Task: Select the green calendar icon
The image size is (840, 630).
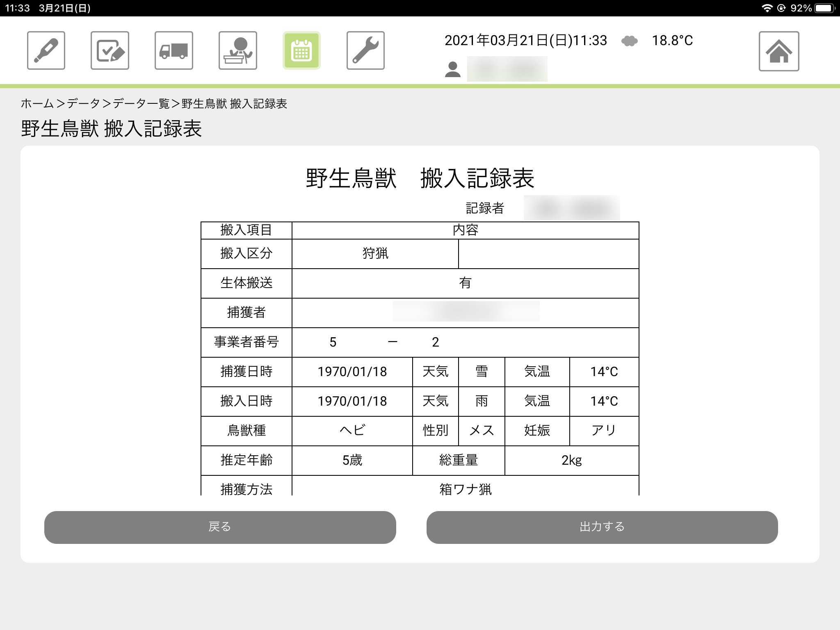Action: coord(301,50)
